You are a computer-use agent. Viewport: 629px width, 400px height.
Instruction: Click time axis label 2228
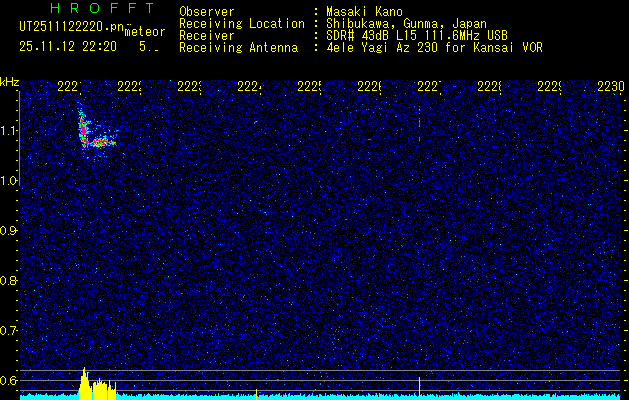click(489, 87)
